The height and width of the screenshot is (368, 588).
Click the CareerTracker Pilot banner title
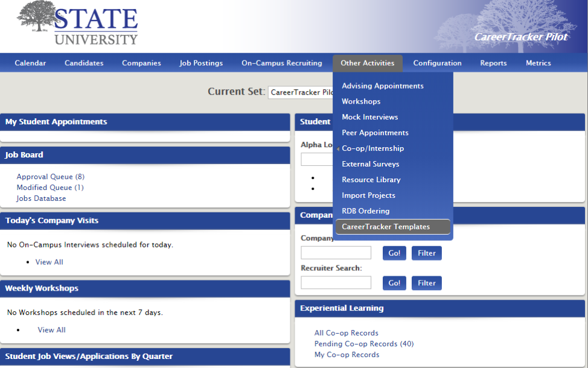tap(521, 37)
